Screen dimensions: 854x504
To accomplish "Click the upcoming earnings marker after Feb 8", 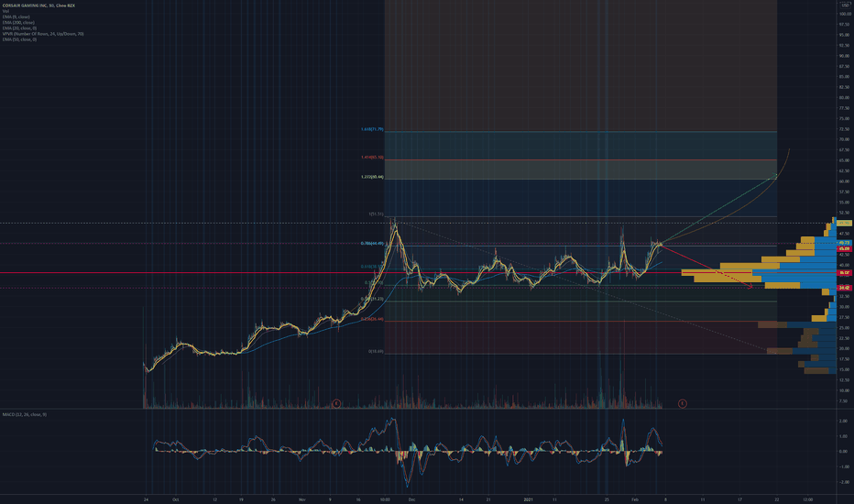I will (x=682, y=403).
